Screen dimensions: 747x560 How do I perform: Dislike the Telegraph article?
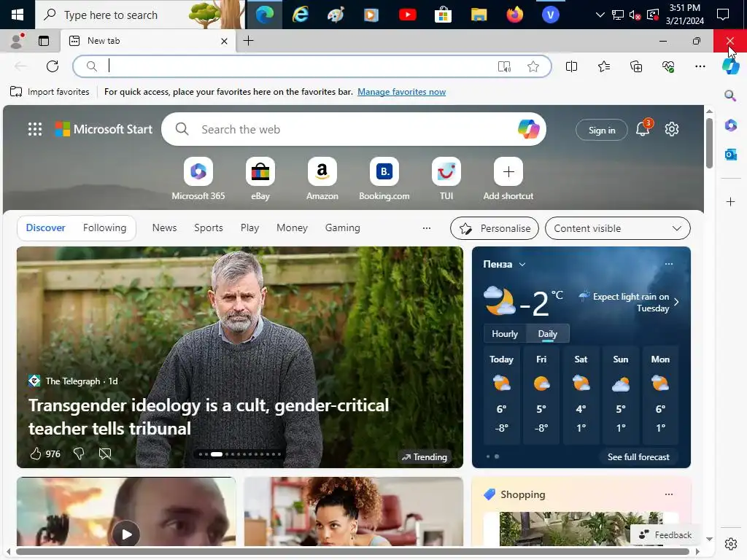[79, 454]
